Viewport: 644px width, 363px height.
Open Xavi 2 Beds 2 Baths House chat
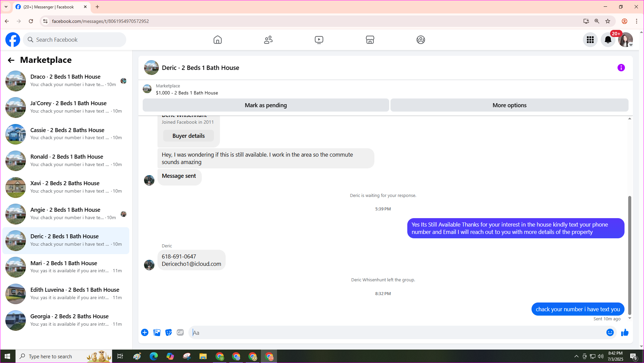click(66, 187)
